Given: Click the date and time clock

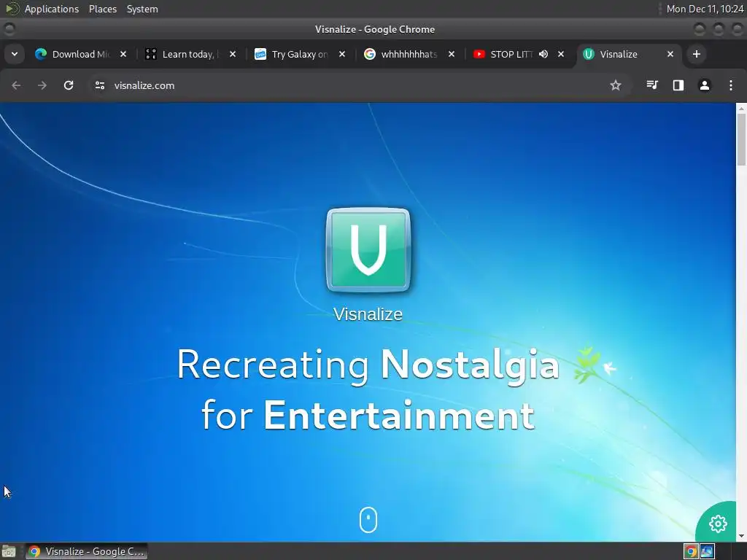Looking at the screenshot, I should coord(705,9).
